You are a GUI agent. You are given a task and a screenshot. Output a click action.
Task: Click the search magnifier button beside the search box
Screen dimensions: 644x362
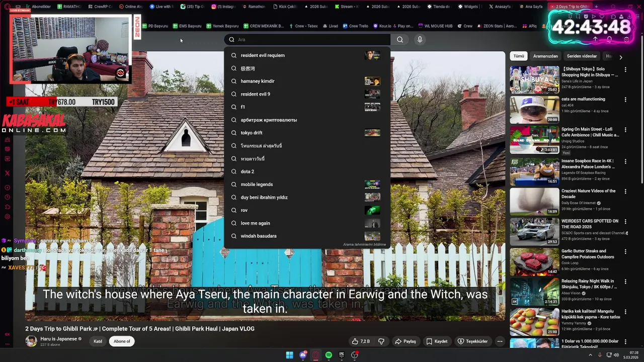point(399,40)
